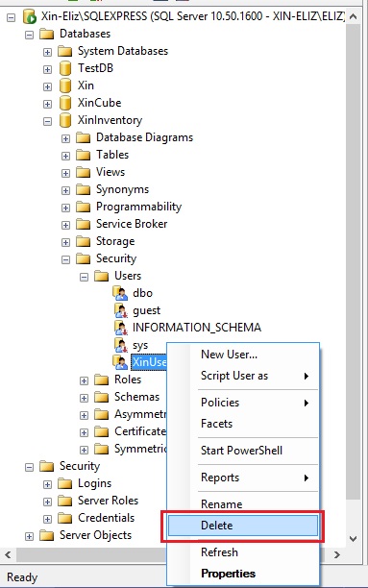Select the TestDB database cylinder icon

[65, 68]
